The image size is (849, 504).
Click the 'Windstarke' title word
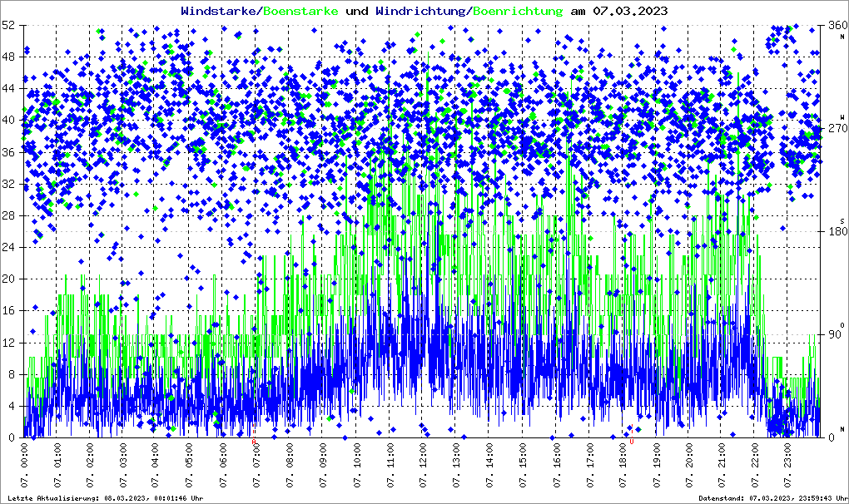click(x=218, y=11)
